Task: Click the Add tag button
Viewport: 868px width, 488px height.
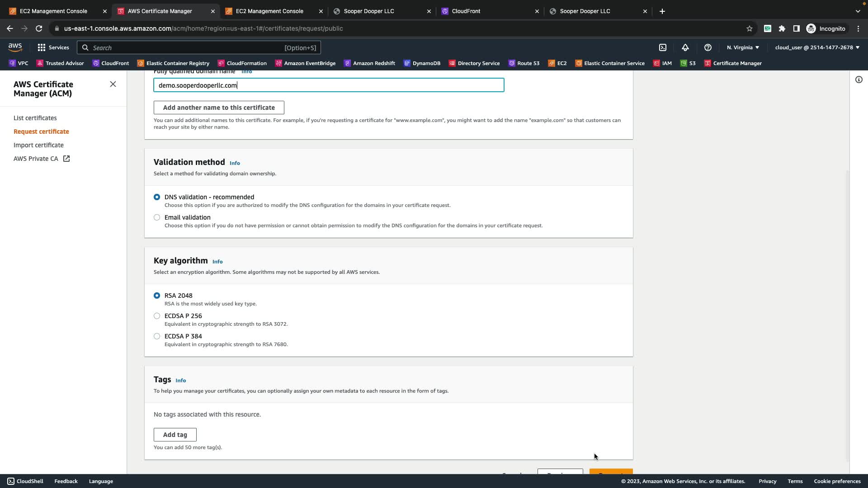Action: (175, 435)
